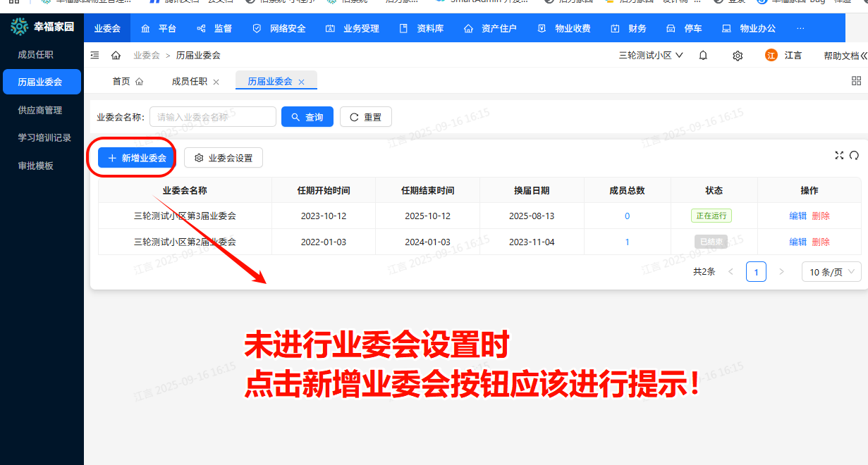Click the refresh icon above table

point(854,155)
